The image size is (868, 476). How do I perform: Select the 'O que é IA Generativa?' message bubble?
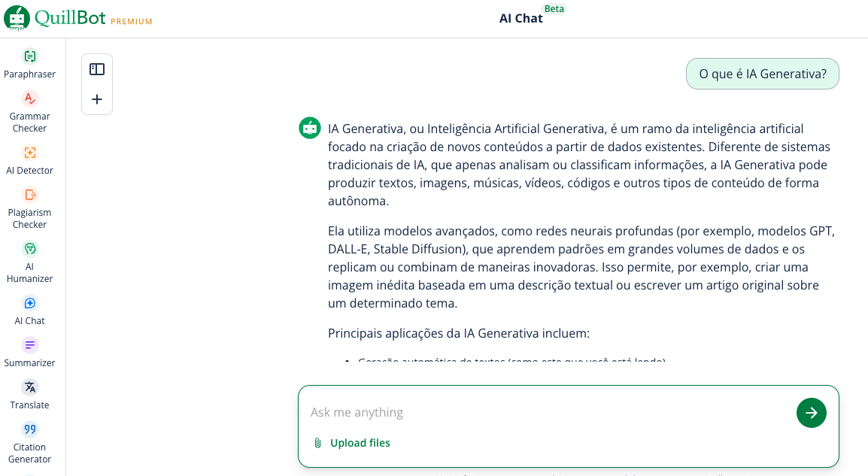pyautogui.click(x=762, y=74)
